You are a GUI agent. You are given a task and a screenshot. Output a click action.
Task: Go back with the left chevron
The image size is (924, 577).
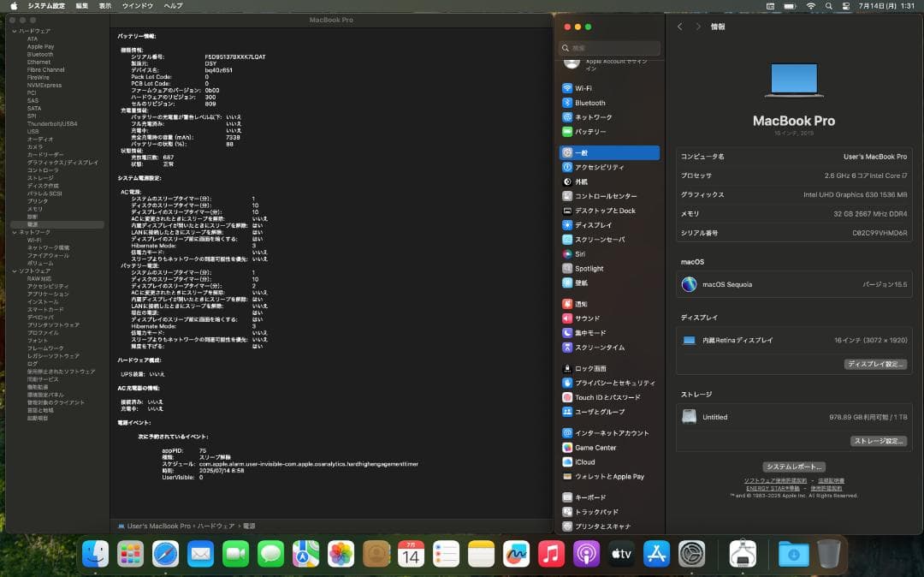(x=679, y=27)
